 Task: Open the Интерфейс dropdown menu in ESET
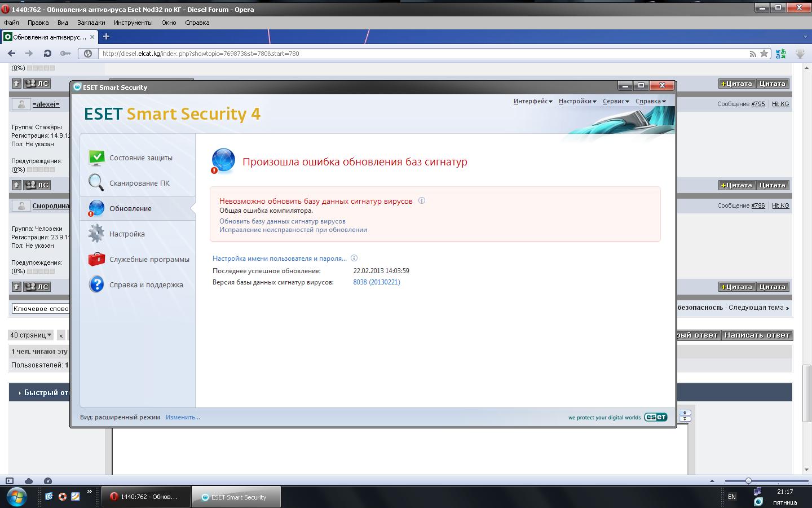533,101
